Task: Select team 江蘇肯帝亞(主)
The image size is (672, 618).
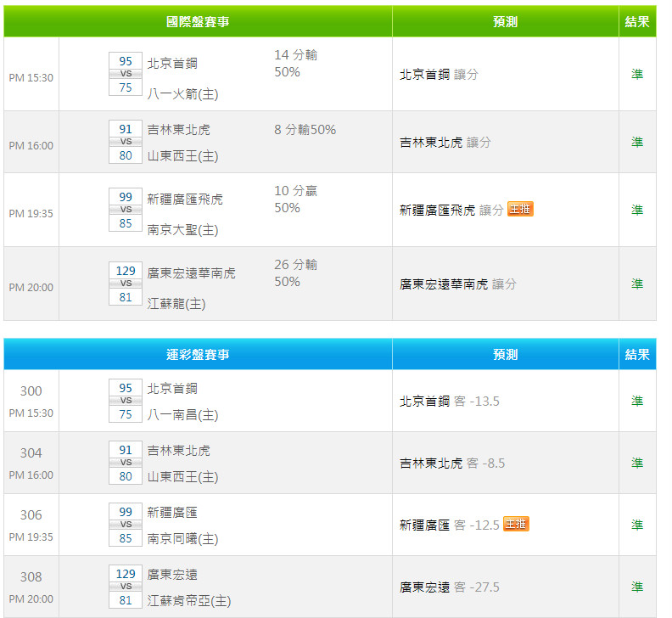Action: (189, 600)
